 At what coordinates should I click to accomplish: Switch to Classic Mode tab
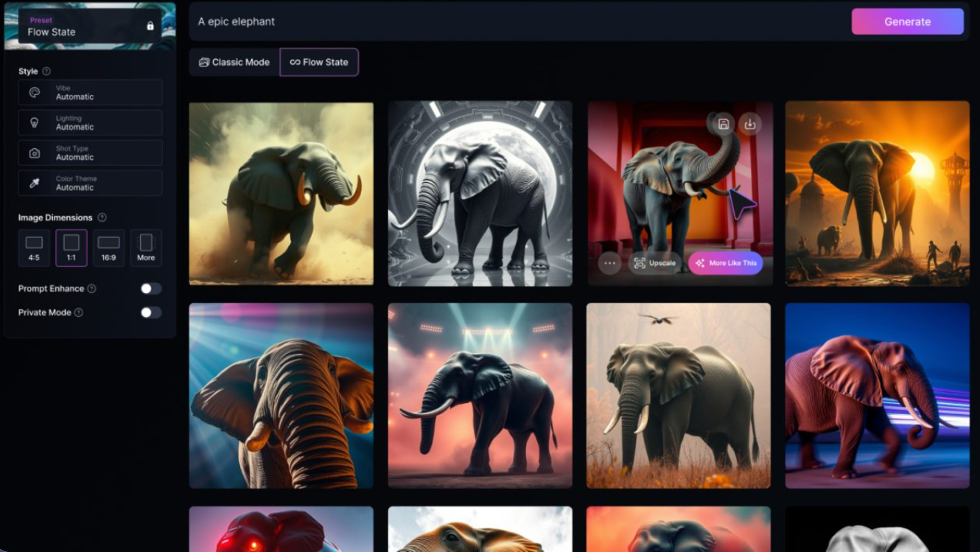(234, 62)
